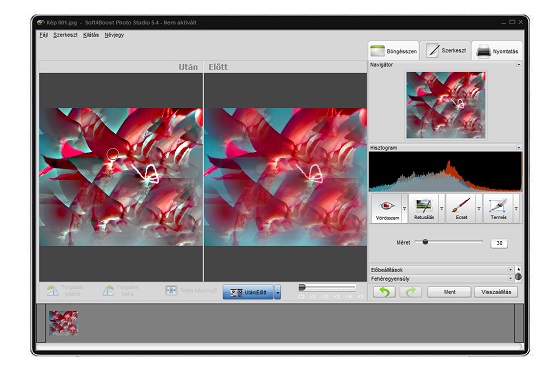Click the histogram graph
The width and height of the screenshot is (550, 374).
click(445, 172)
